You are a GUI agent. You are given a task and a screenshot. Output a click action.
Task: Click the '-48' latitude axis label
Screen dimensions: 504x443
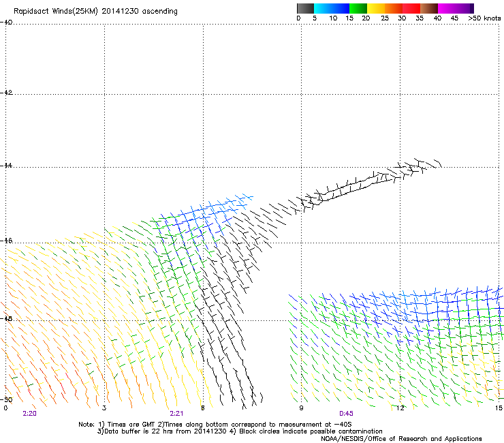(6, 318)
